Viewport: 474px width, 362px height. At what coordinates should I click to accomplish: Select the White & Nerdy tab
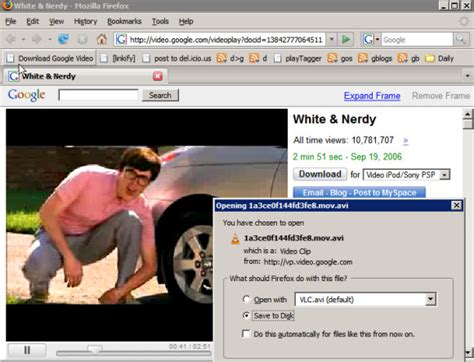pyautogui.click(x=85, y=76)
